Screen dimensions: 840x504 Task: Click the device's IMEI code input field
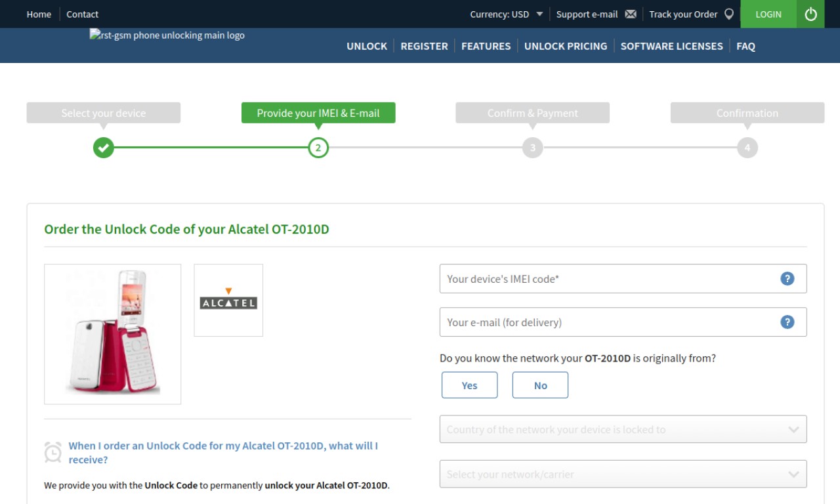pyautogui.click(x=623, y=278)
